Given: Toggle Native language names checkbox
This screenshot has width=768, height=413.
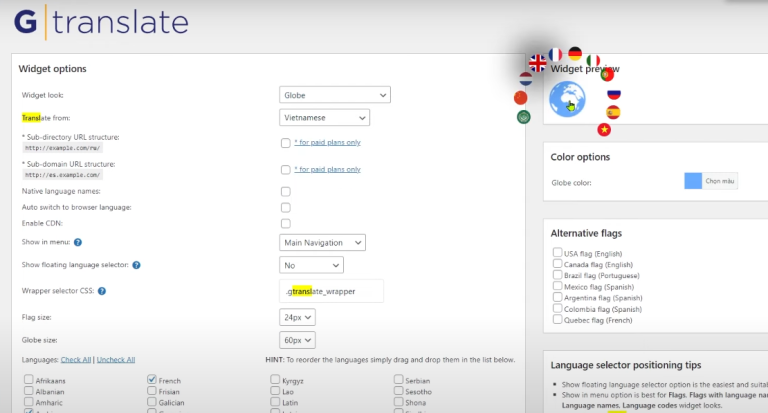Looking at the screenshot, I should (286, 192).
